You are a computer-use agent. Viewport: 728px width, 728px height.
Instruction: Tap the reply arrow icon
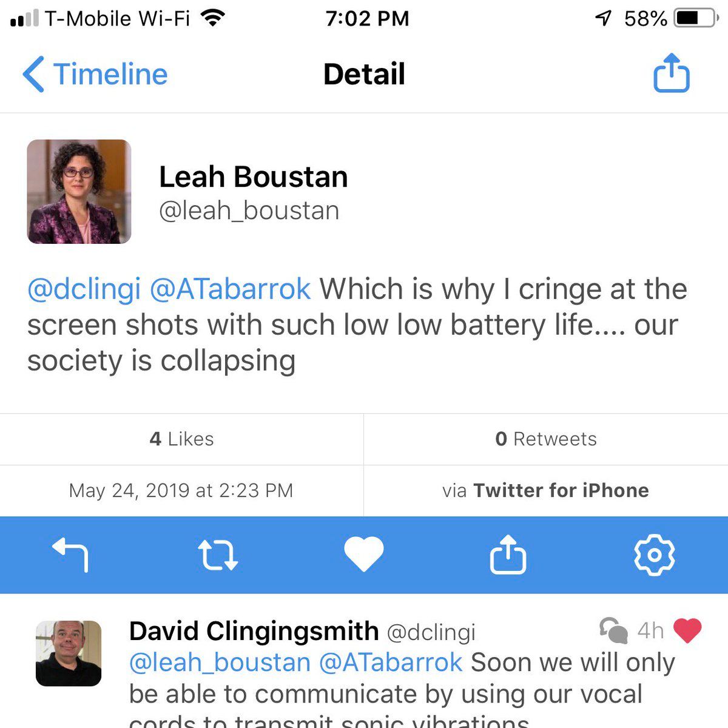point(71,555)
